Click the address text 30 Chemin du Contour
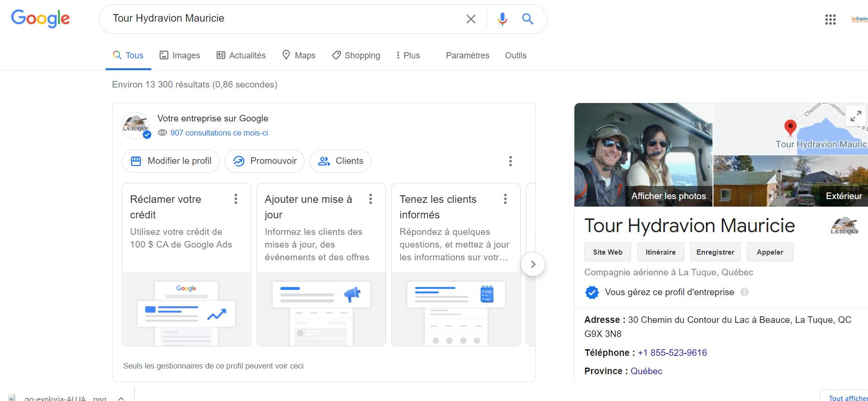Screen dimensions: 868x401 [718, 327]
